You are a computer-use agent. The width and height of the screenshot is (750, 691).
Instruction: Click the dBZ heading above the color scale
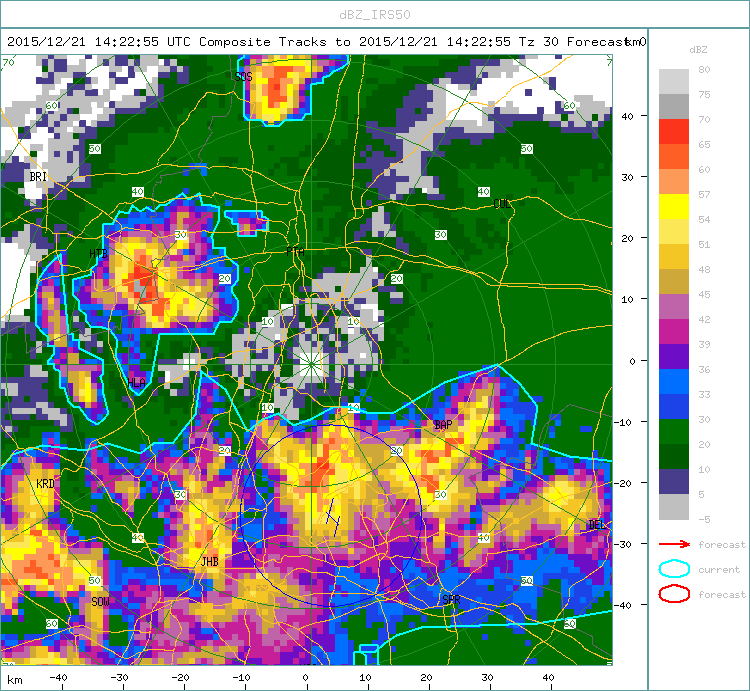698,49
